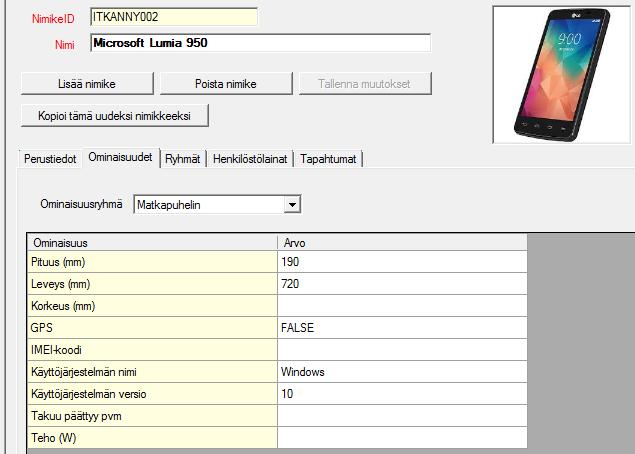Click the Windows value cell

pyautogui.click(x=402, y=372)
